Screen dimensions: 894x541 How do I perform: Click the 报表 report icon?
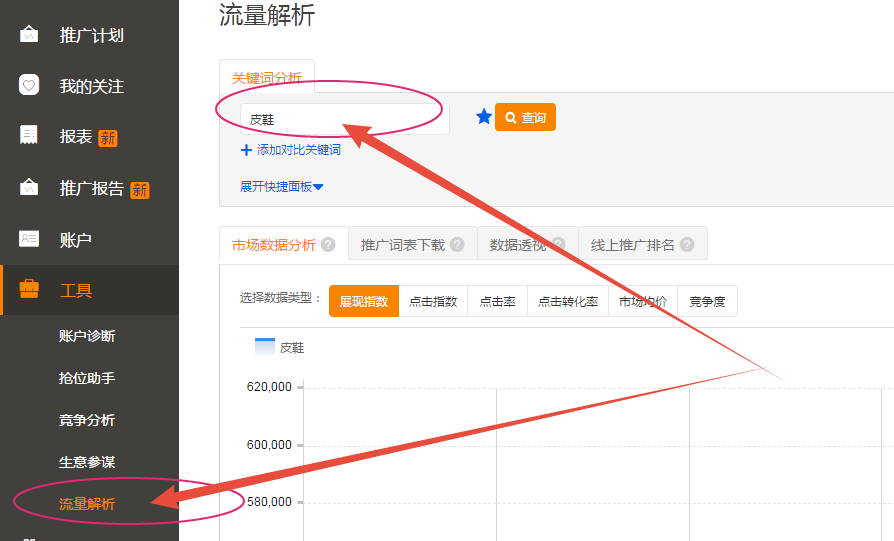pos(29,136)
